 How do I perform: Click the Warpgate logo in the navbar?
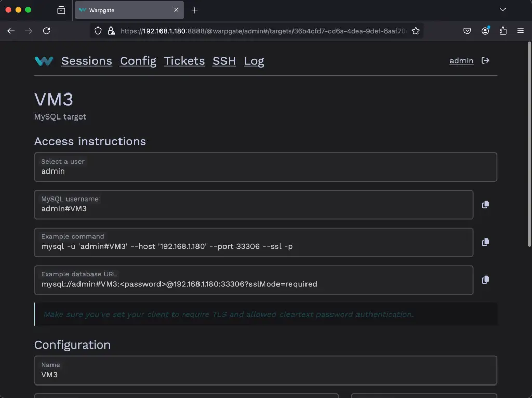point(44,61)
